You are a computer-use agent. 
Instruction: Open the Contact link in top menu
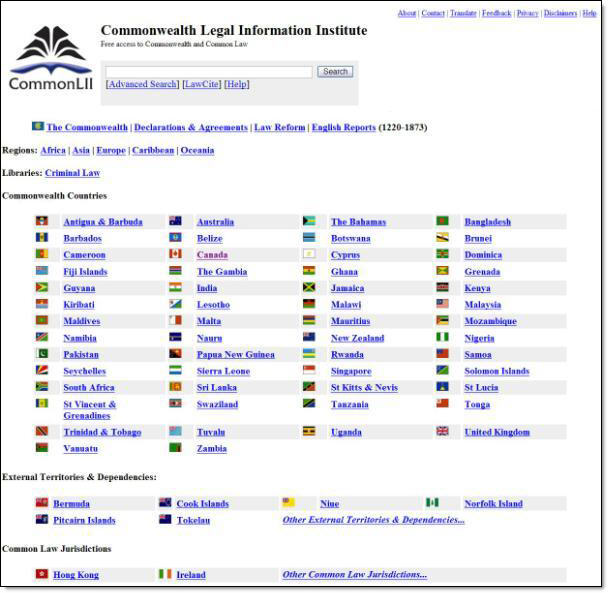click(433, 13)
